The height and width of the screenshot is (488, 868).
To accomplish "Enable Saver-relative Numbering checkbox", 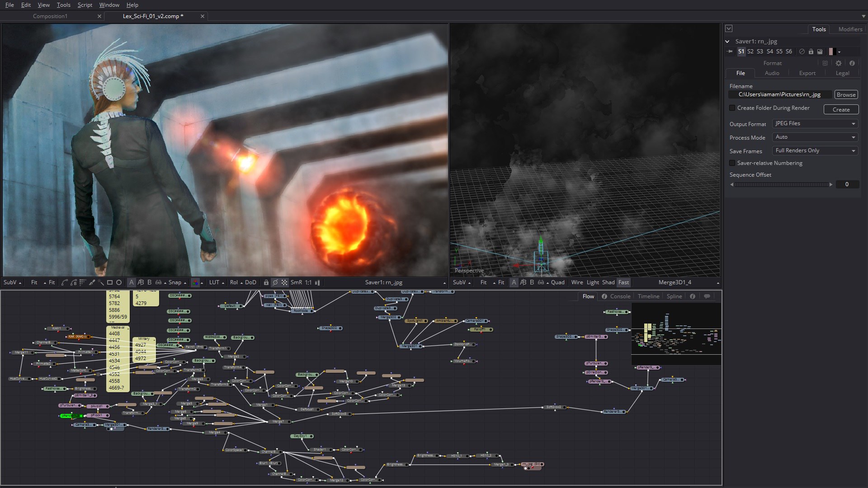I will pyautogui.click(x=732, y=163).
